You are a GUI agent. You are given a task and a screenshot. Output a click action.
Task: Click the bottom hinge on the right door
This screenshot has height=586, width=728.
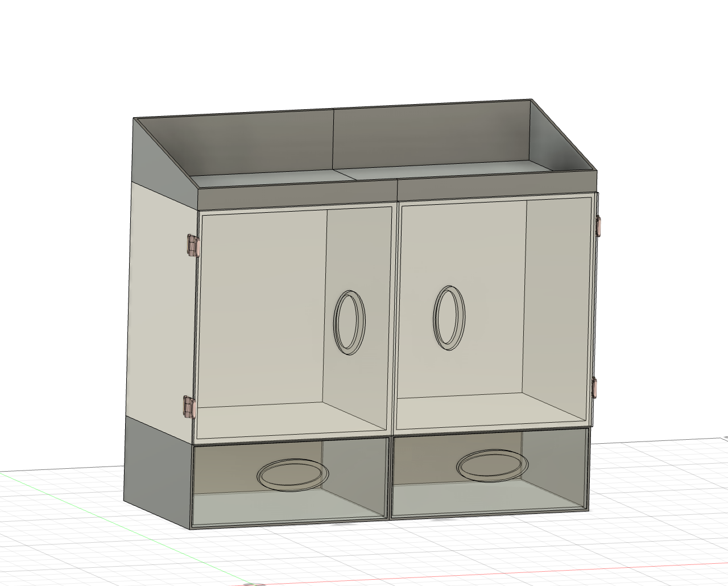click(594, 387)
